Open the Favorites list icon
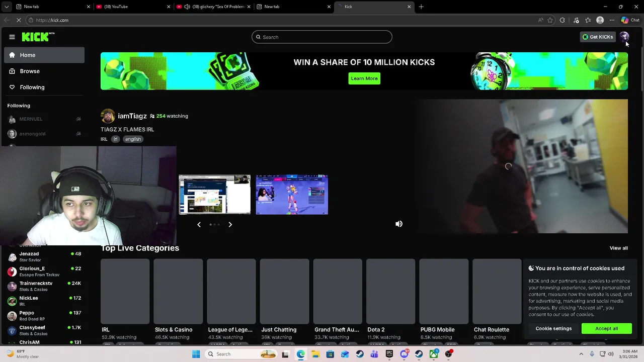Image resolution: width=644 pixels, height=362 pixels. coord(588,20)
